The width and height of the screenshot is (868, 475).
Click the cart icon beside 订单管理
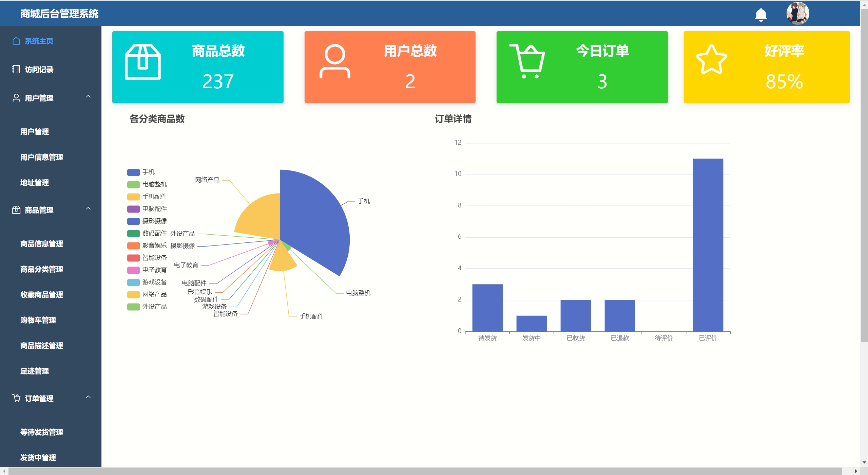pos(16,398)
